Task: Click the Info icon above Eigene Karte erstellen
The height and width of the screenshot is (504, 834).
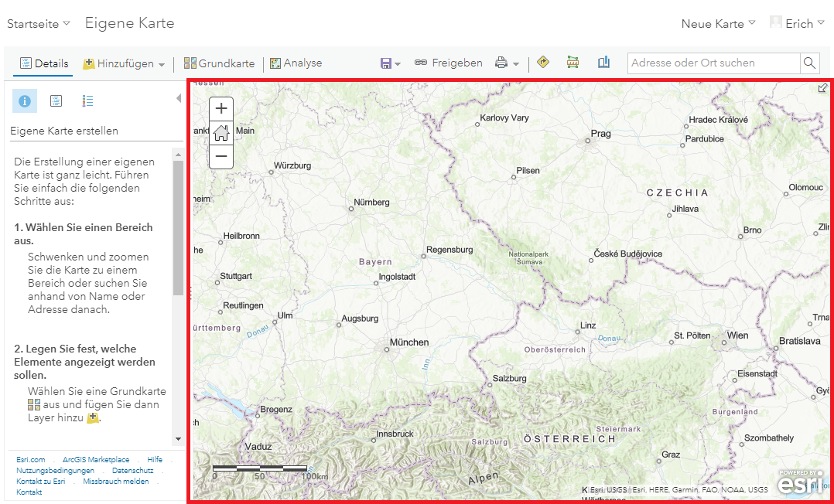Action: tap(25, 100)
